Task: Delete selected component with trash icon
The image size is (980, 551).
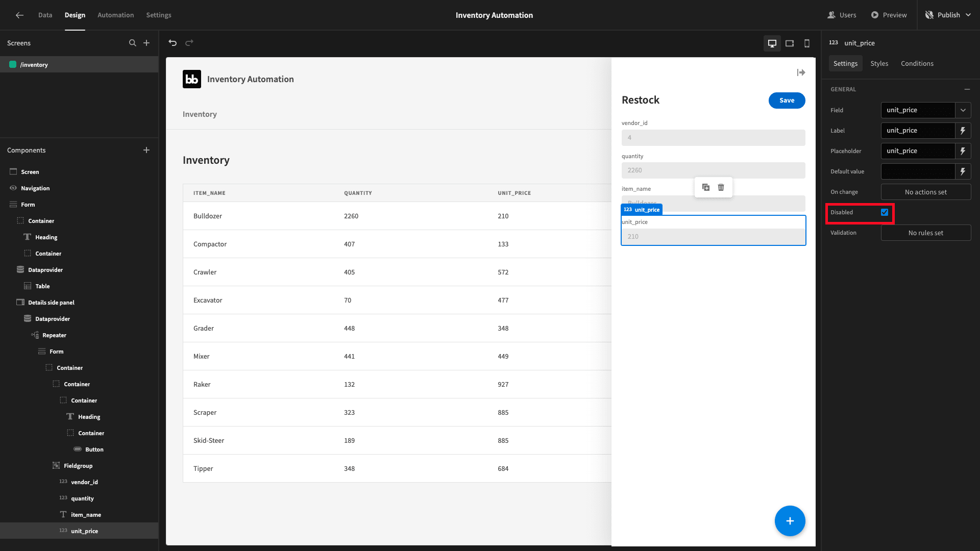Action: coord(721,187)
